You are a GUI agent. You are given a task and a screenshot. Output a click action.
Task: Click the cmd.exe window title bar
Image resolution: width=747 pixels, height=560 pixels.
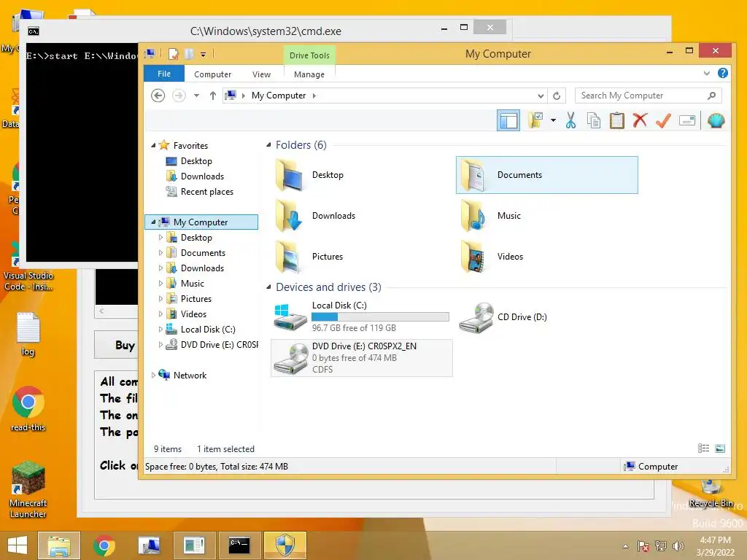tap(266, 31)
